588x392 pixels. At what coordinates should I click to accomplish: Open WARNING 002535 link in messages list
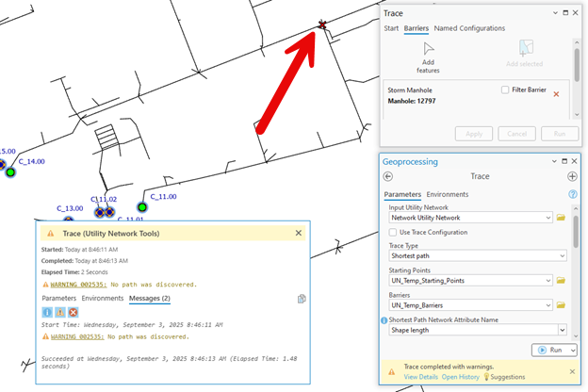pos(77,336)
